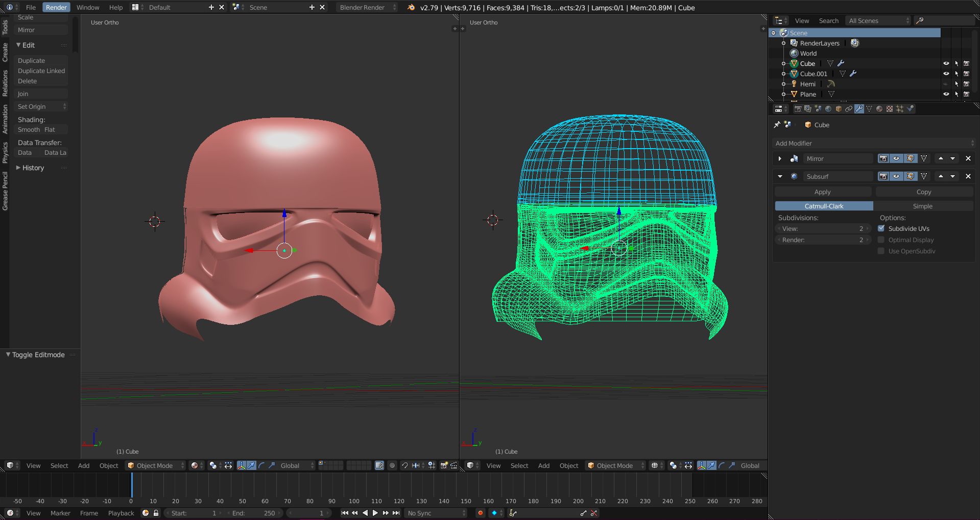Image resolution: width=980 pixels, height=520 pixels.
Task: Uncheck the Subdivide UVs option
Action: [x=881, y=228]
